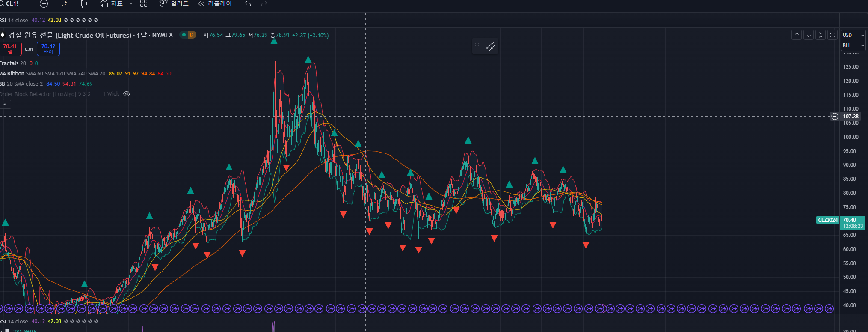Click the undo arrow in toolbar
Viewport: 868px width, 332px height.
[248, 4]
